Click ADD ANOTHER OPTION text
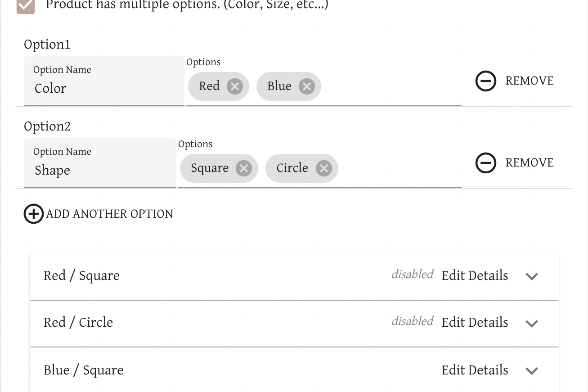588x392 pixels. 110,214
